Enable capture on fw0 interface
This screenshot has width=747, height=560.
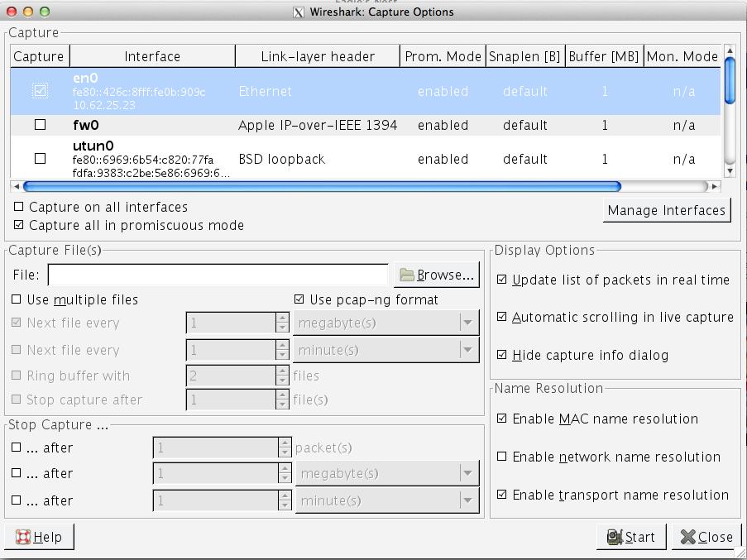[x=40, y=125]
